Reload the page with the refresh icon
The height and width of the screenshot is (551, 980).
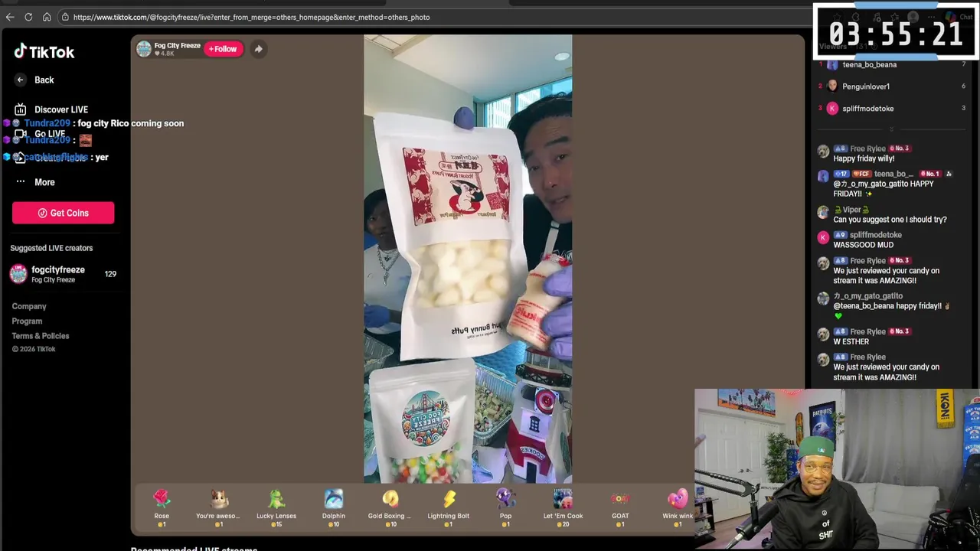tap(28, 17)
